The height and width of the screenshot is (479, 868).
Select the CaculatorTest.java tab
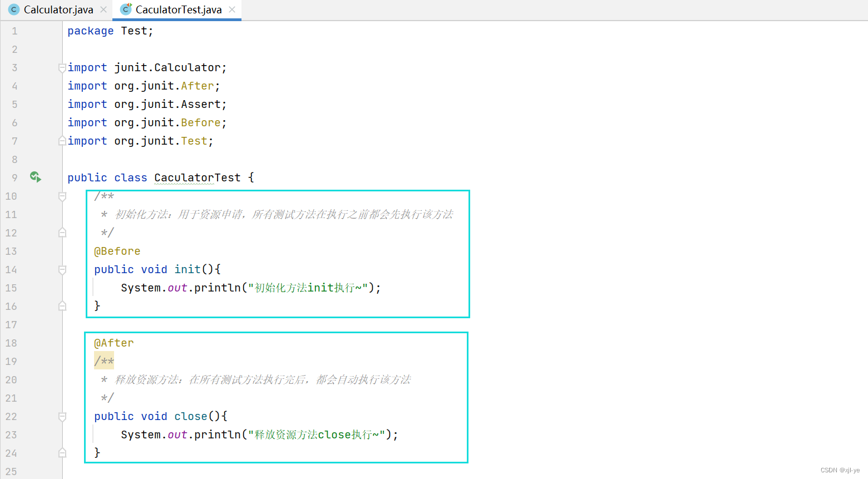[x=178, y=9]
